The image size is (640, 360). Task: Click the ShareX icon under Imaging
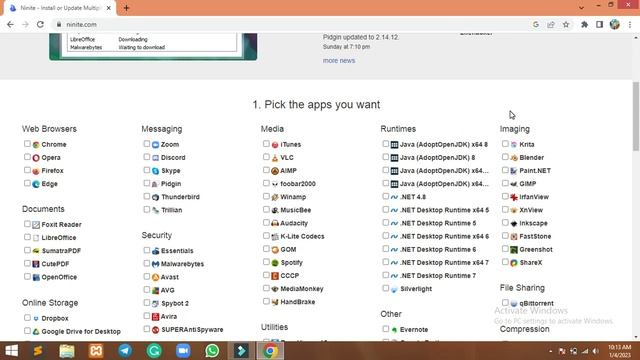coord(514,262)
